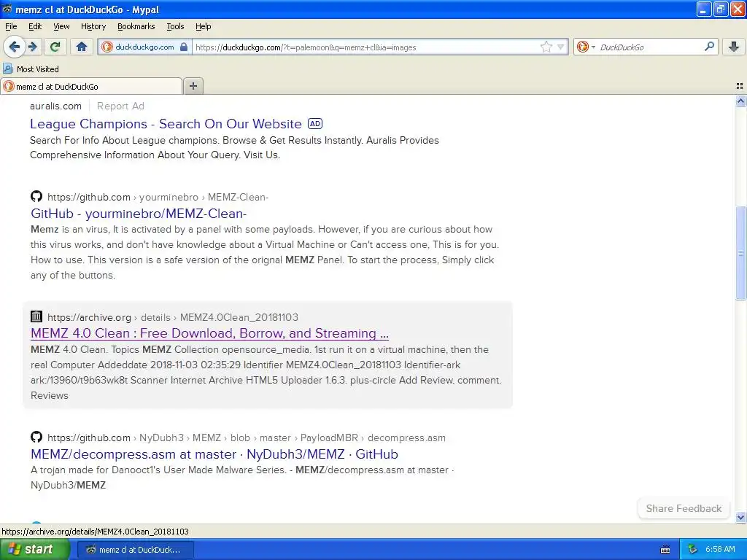This screenshot has width=747, height=560.
Task: Select the 'memz cl at DuckDuck...' taskbar item
Action: click(x=135, y=550)
